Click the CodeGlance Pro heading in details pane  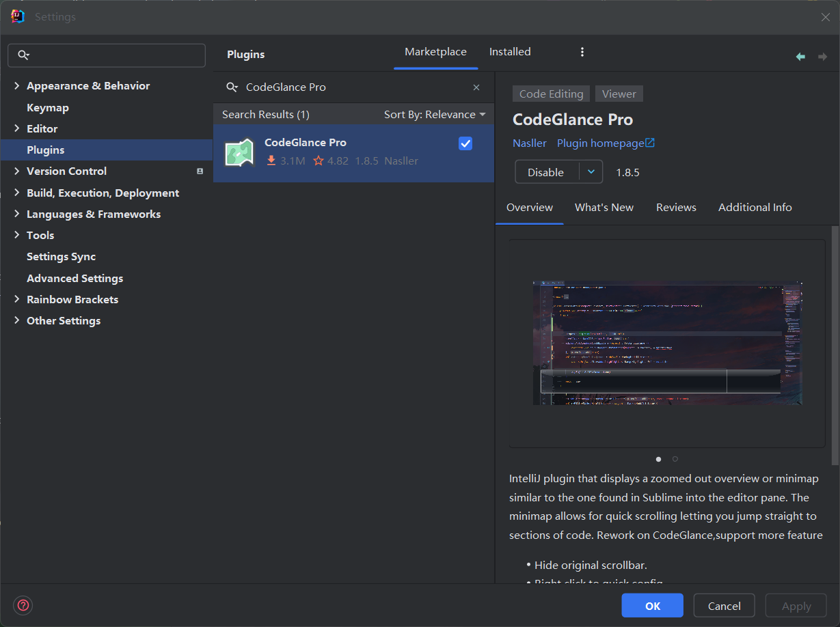tap(573, 120)
